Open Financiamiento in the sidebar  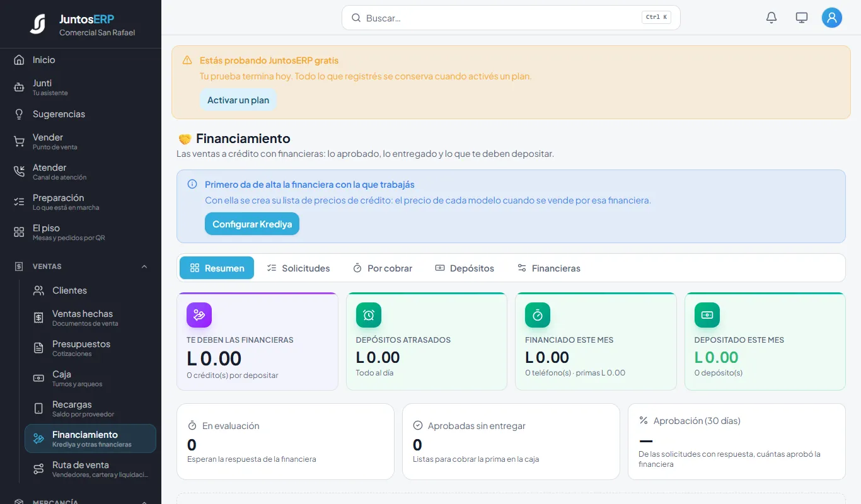pyautogui.click(x=90, y=438)
